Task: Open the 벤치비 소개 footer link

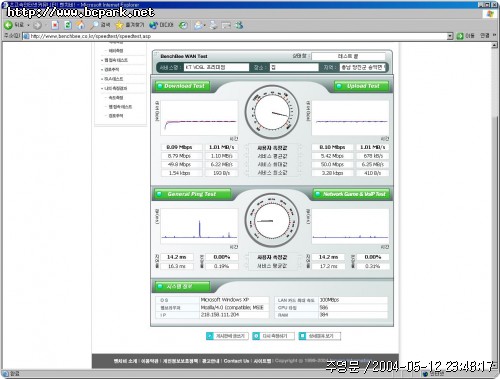Action: pyautogui.click(x=125, y=361)
